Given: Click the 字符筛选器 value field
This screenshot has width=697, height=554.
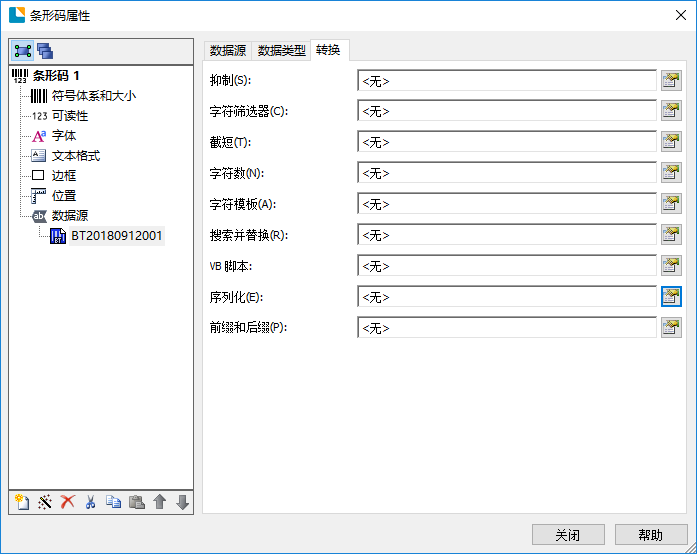Looking at the screenshot, I should pos(506,111).
